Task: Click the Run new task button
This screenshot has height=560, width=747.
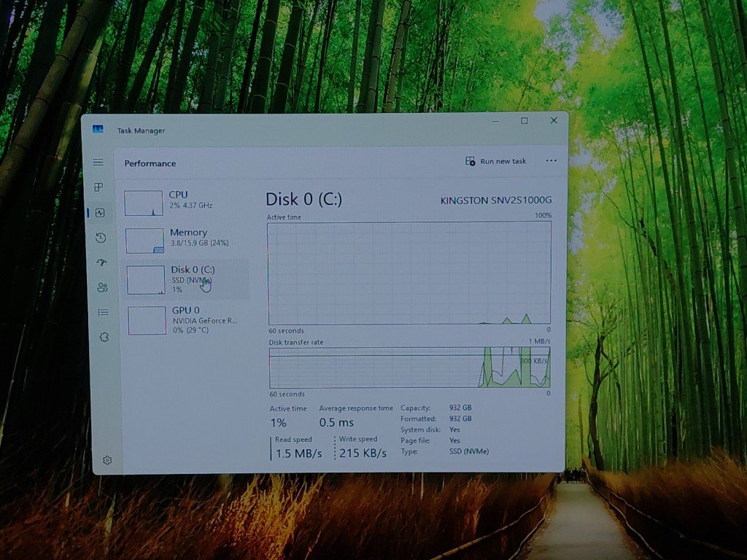Action: [x=496, y=161]
